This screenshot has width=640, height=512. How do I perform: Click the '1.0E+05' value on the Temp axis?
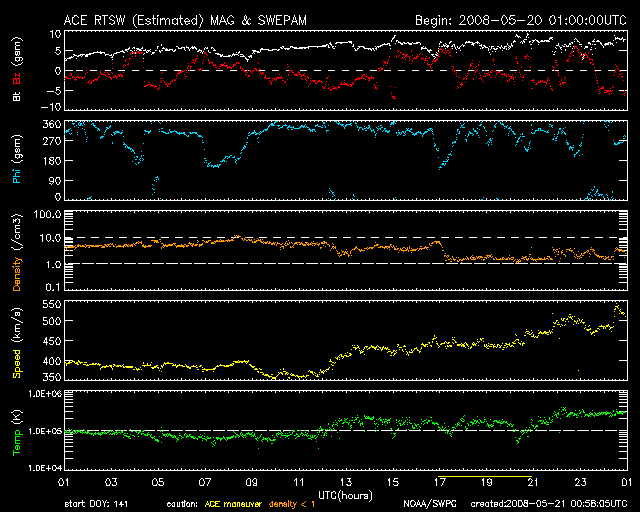[45, 431]
